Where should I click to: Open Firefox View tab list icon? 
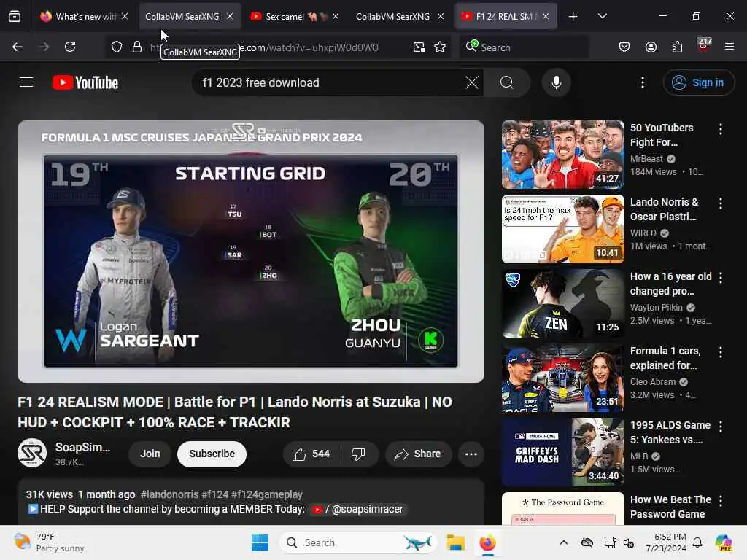tap(15, 16)
